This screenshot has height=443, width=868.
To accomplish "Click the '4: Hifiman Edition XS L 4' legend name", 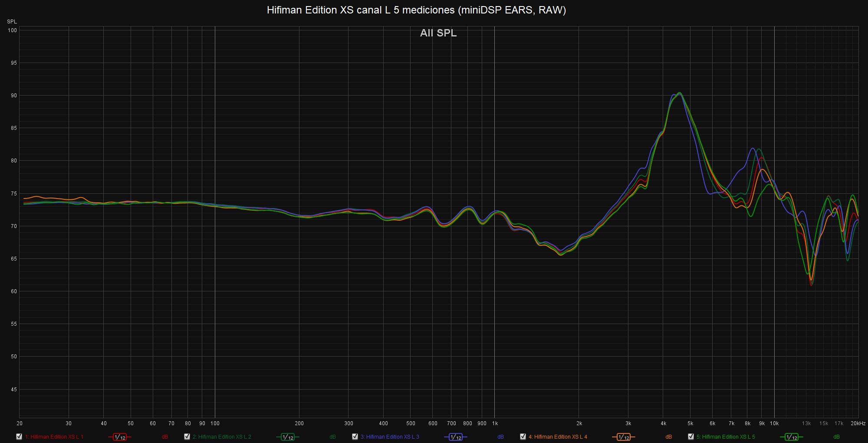I will [x=558, y=437].
